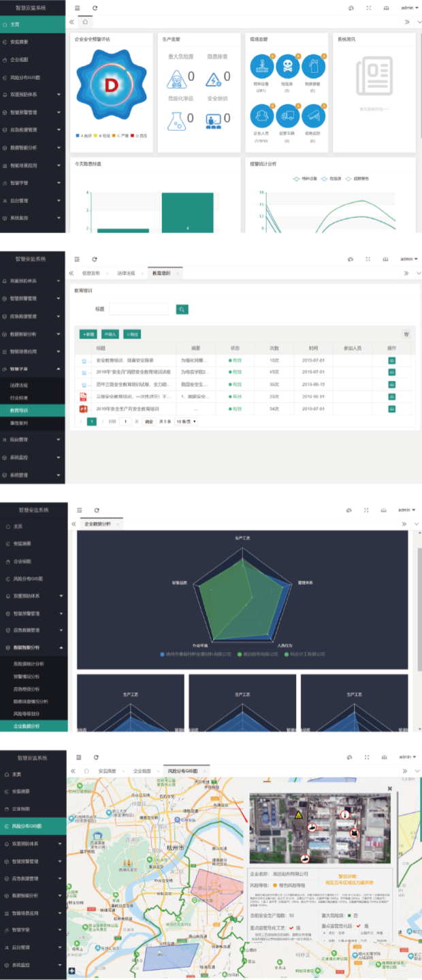Click the 危险源 skull icon in 现场监管

tap(287, 65)
